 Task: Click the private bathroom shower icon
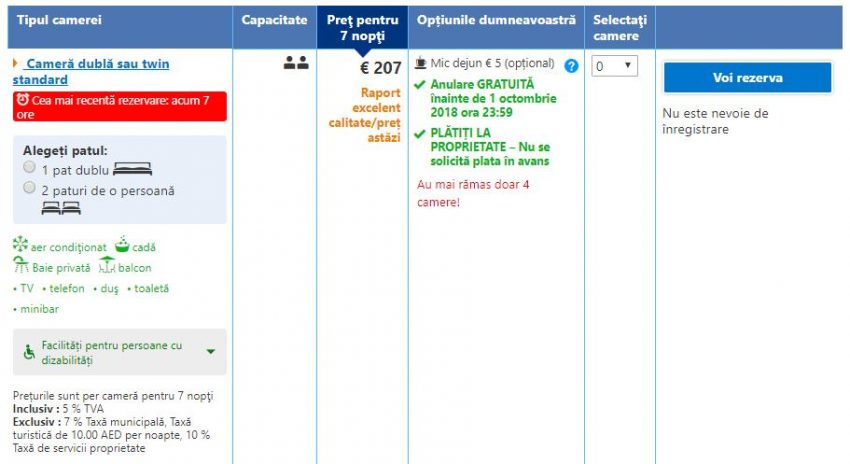click(20, 267)
